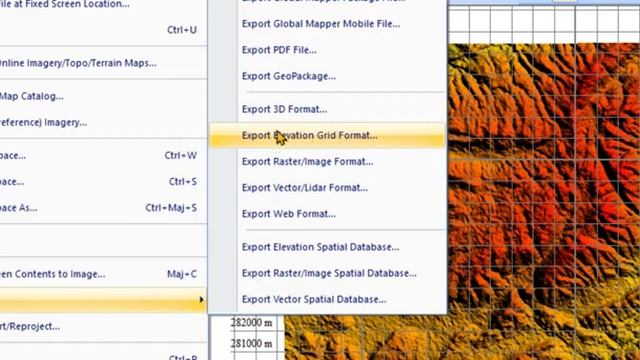Screen dimensions: 640x360
Task: Expand the highlighted Export submenu arrow
Action: tap(201, 300)
